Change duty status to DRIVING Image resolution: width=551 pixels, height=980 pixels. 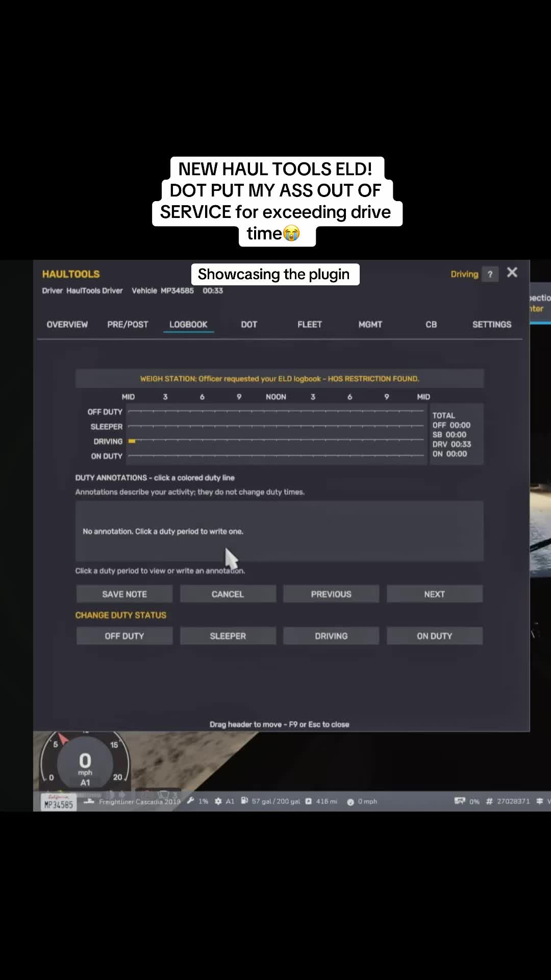tap(331, 636)
